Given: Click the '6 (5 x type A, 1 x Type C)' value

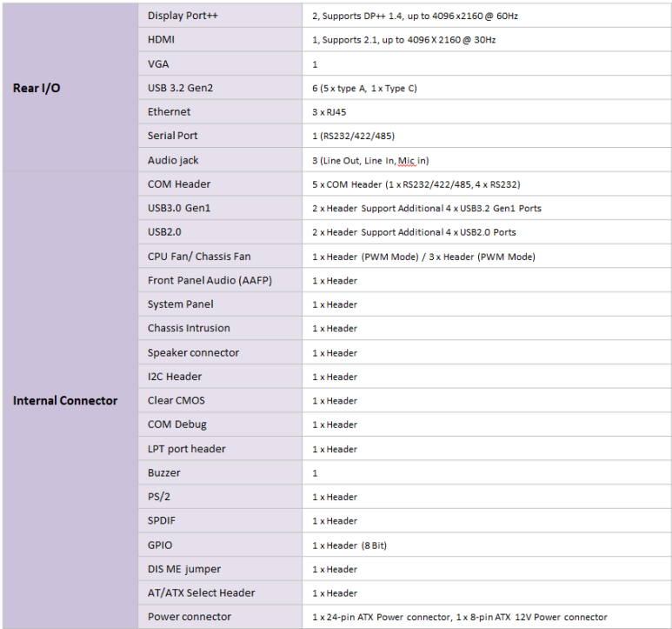Looking at the screenshot, I should click(x=365, y=89).
